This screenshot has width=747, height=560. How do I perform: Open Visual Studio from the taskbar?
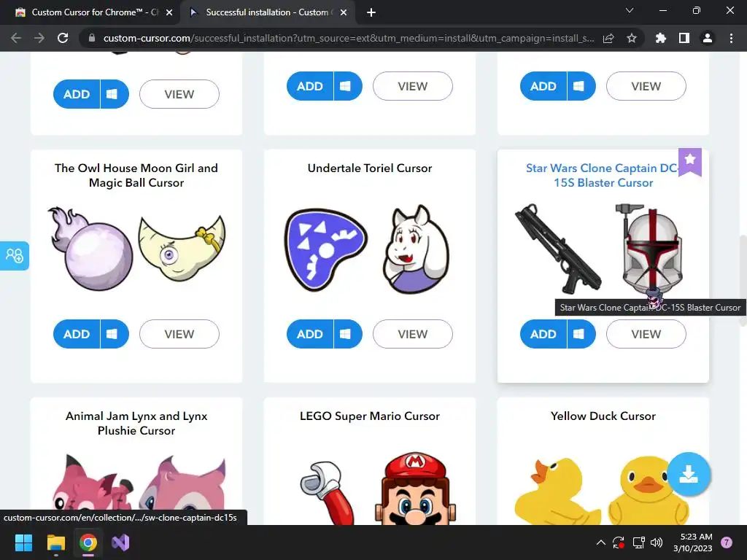pyautogui.click(x=120, y=542)
